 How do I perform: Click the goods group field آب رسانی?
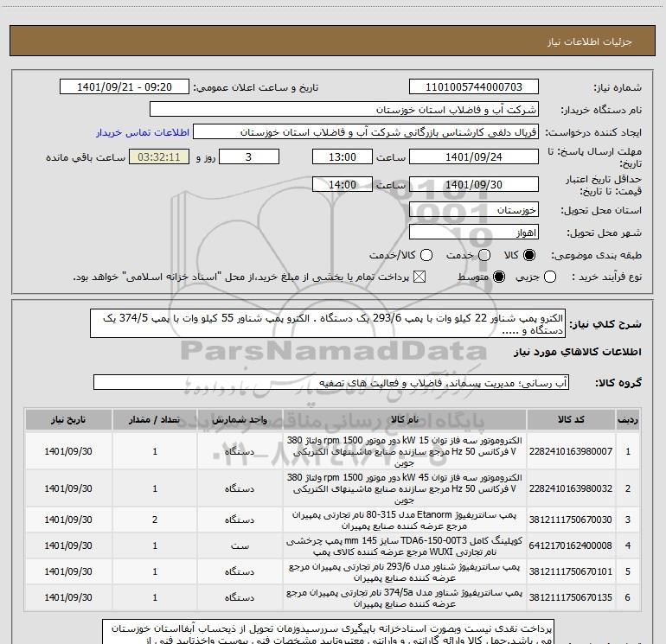point(331,382)
